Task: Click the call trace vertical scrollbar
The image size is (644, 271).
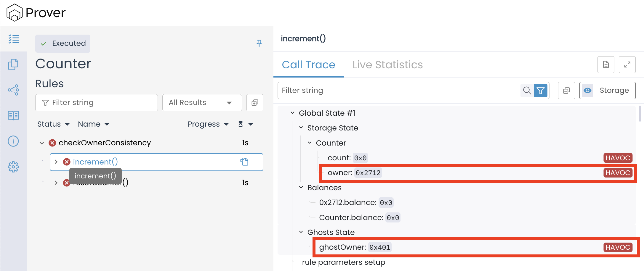Action: tap(640, 114)
